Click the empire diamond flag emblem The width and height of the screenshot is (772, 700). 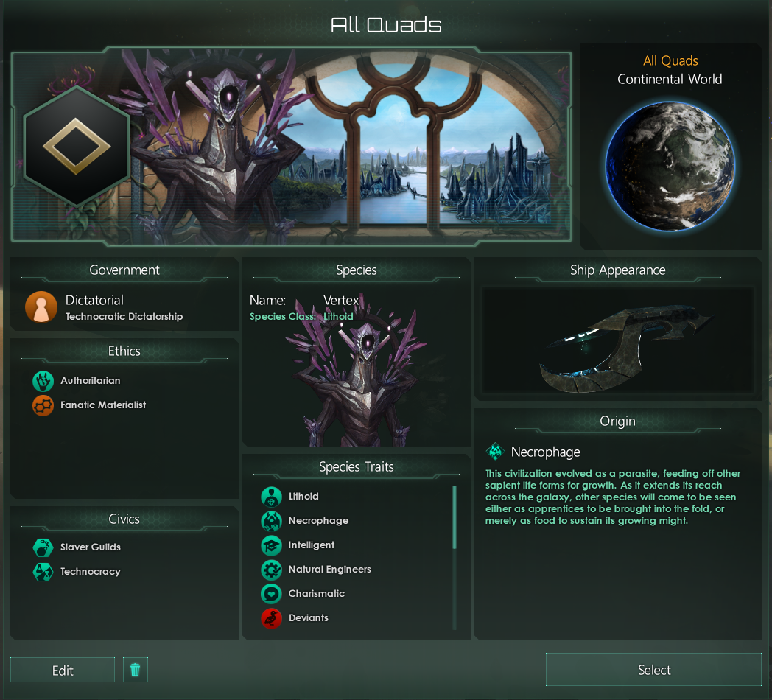[77, 146]
